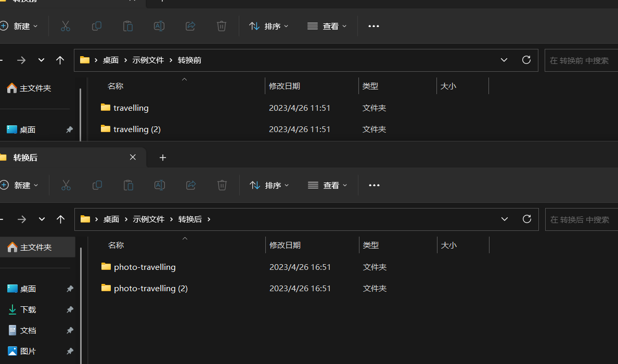The height and width of the screenshot is (364, 618).
Task: Open 下载 in the sidebar
Action: 28,309
